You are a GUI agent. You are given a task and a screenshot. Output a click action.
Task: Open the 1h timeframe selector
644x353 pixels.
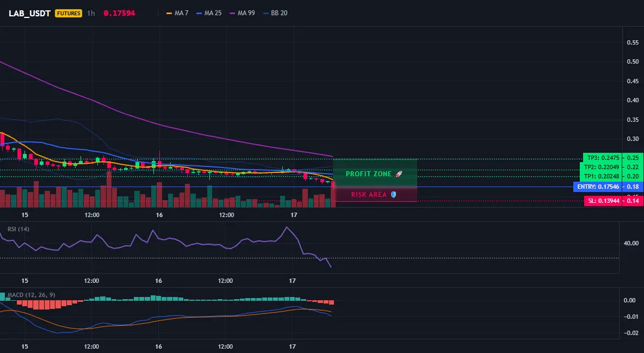[x=91, y=13]
